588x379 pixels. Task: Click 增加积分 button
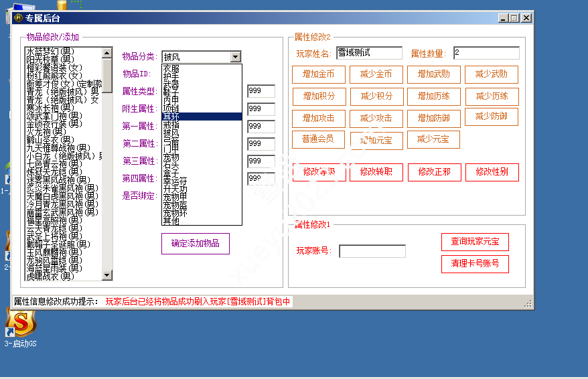point(319,96)
